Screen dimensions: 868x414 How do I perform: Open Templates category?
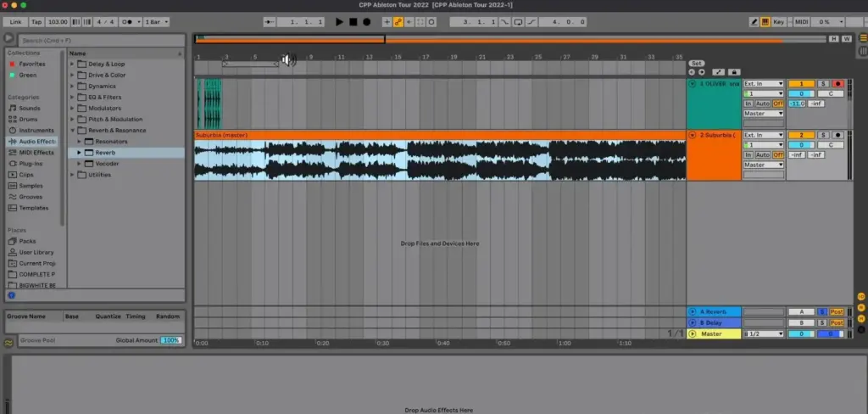pyautogui.click(x=33, y=208)
